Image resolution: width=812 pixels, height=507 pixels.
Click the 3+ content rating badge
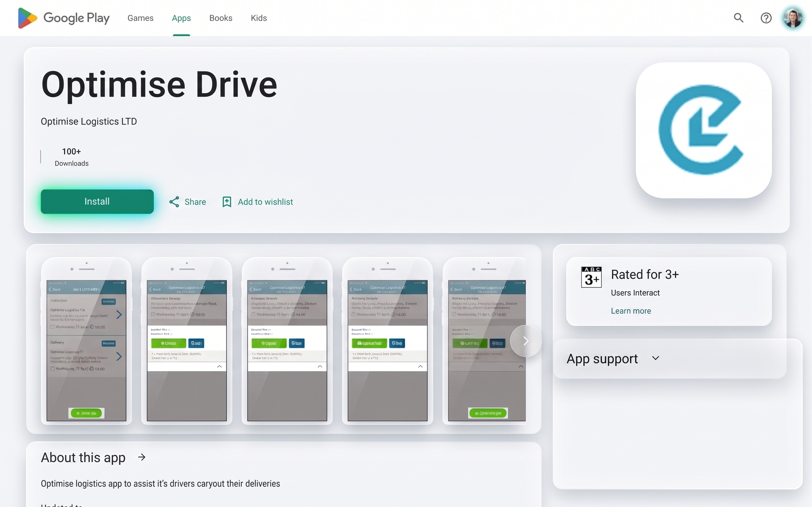[x=591, y=277]
